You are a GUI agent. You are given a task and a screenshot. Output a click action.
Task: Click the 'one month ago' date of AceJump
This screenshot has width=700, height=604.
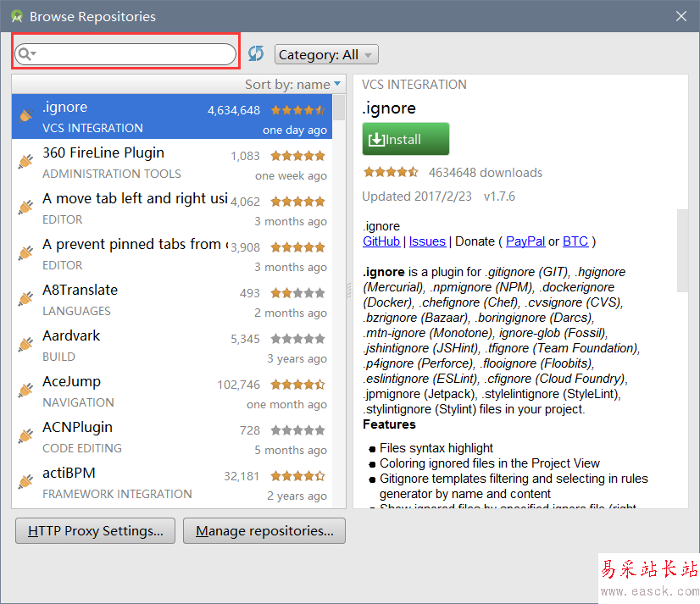point(286,404)
